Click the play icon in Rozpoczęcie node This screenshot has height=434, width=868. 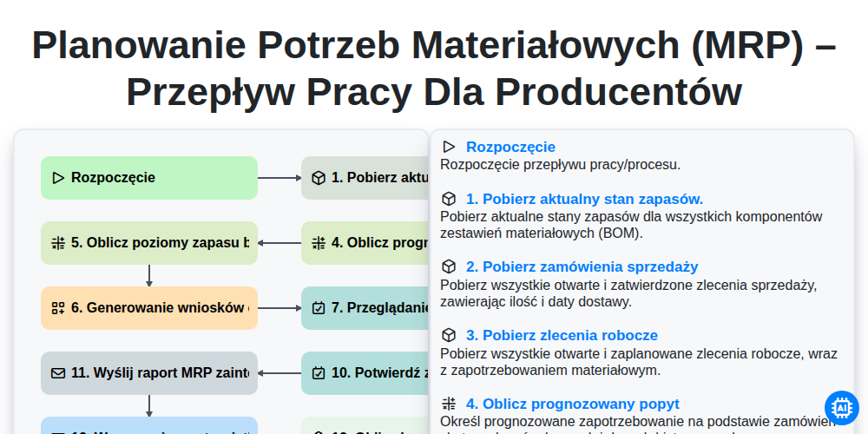pyautogui.click(x=58, y=178)
